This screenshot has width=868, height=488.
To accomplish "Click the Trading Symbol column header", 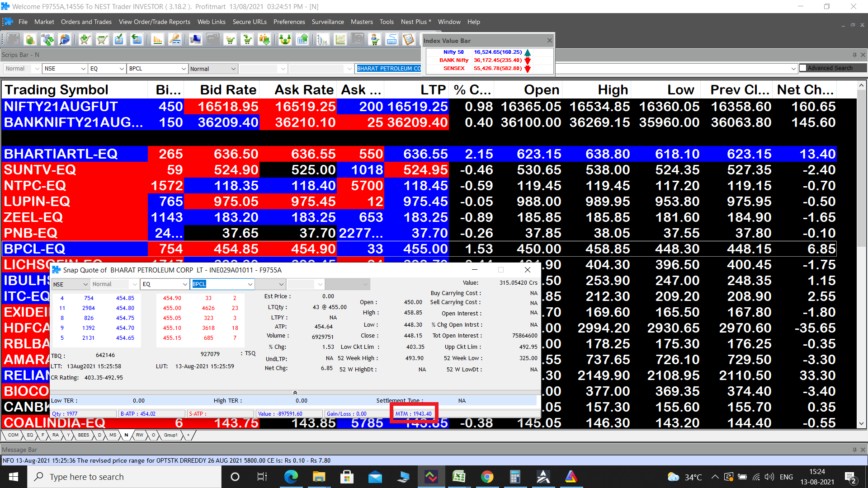I will point(75,89).
